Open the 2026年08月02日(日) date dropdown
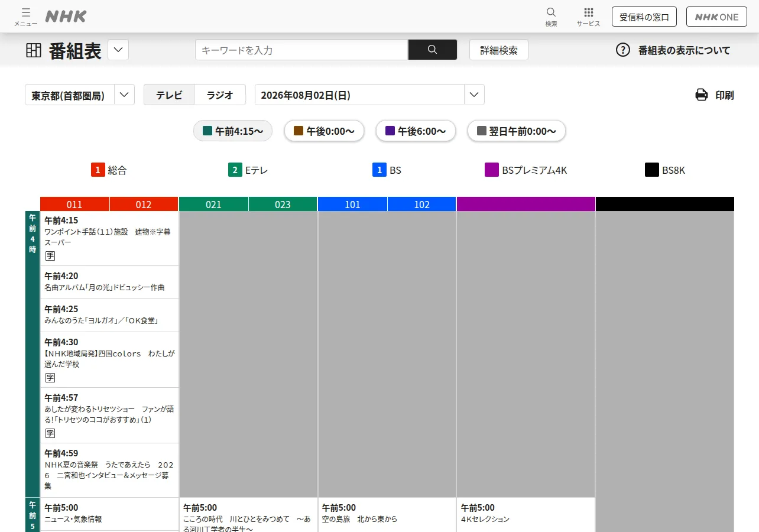Viewport: 759px width, 532px height. (x=369, y=95)
